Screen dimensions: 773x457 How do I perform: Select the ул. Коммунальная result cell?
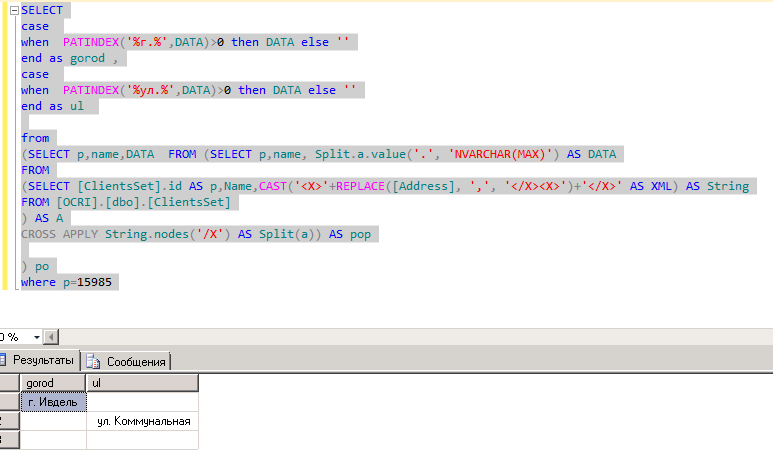click(142, 421)
